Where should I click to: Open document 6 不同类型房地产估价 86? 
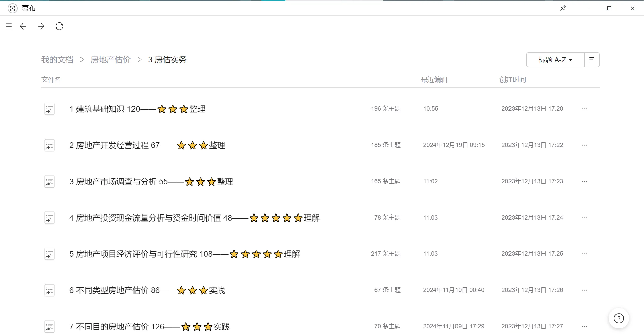[x=147, y=290]
